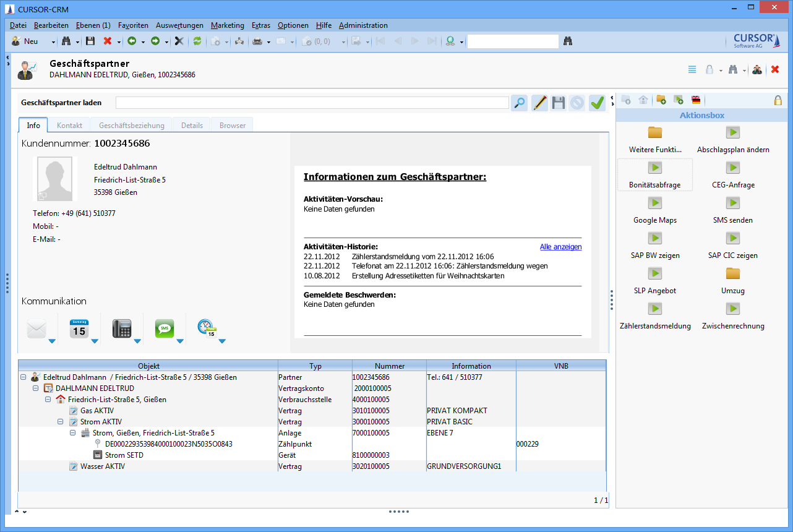Click the green refresh toolbar icon
This screenshot has width=793, height=532.
[x=197, y=41]
